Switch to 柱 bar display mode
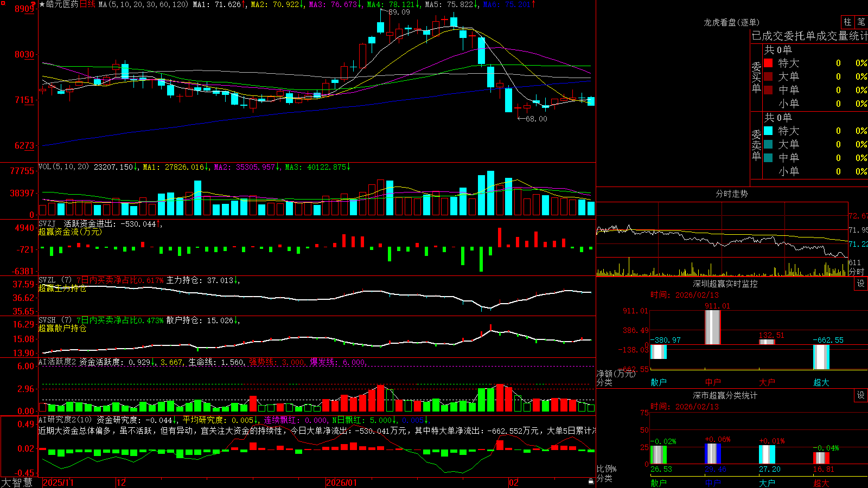The height and width of the screenshot is (488, 868). pos(847,22)
